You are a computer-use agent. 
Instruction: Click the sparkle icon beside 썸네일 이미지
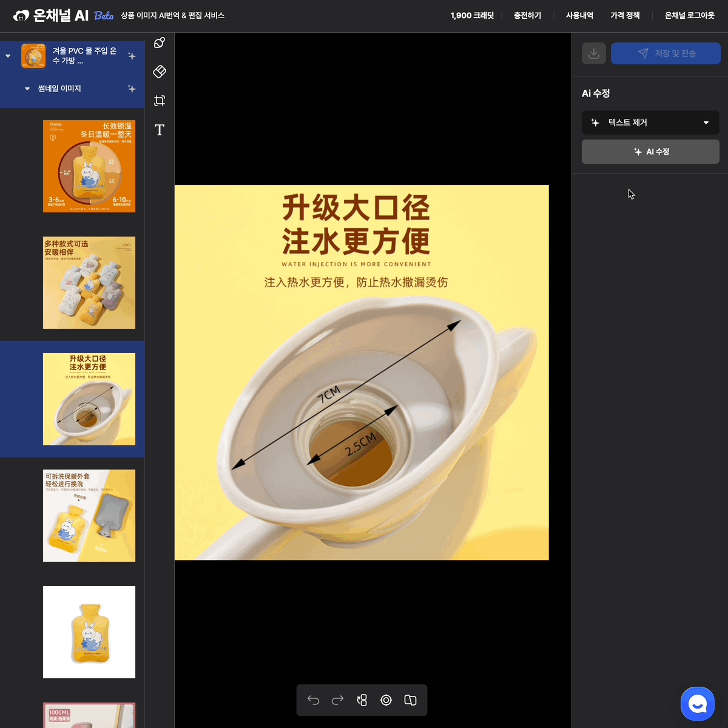132,89
